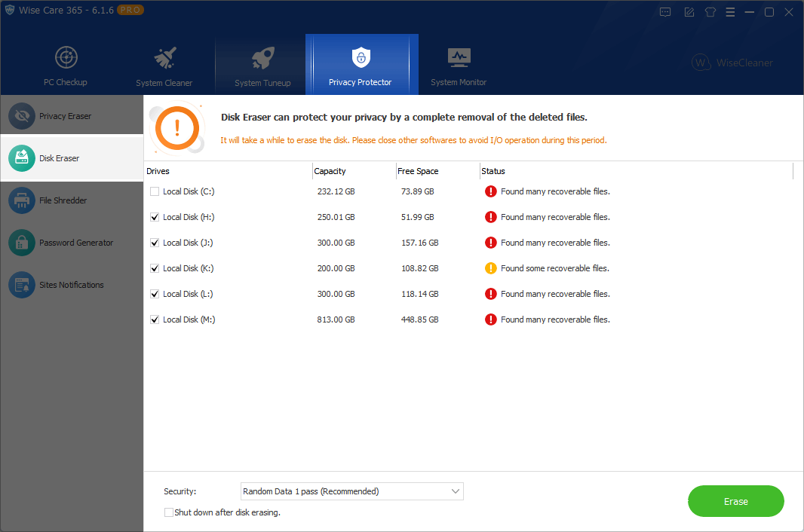Select free space value 157.16 GB

420,243
